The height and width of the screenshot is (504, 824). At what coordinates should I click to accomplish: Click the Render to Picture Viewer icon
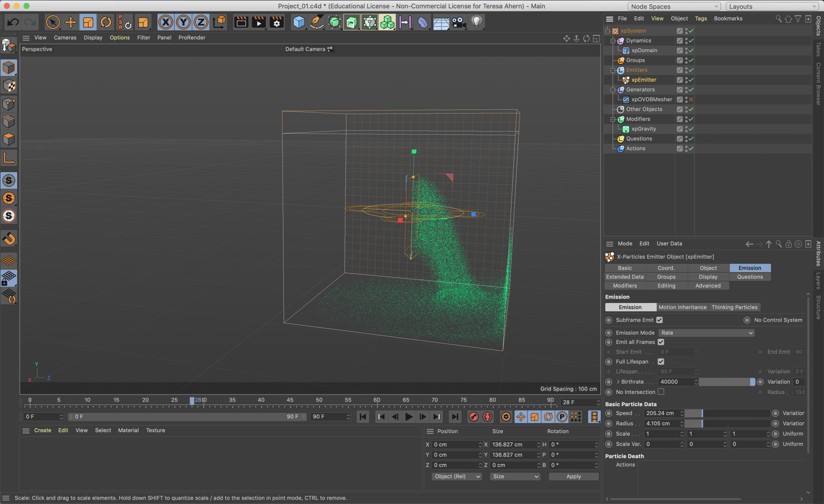(258, 22)
